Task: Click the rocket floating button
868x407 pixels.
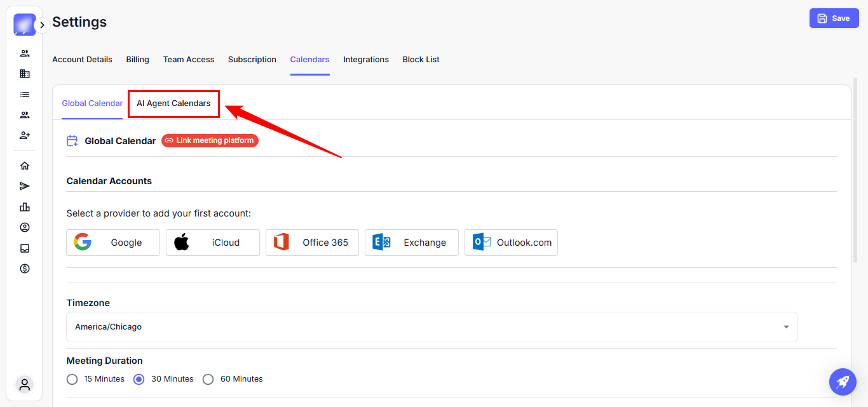Action: [x=843, y=382]
